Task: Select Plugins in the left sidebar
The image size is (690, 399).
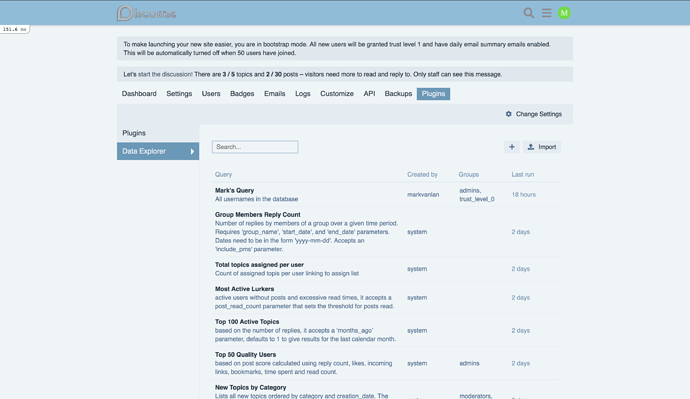Action: click(134, 133)
